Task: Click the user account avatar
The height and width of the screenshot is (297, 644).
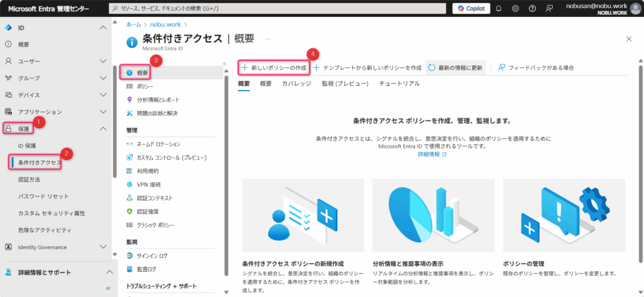Action: point(635,9)
